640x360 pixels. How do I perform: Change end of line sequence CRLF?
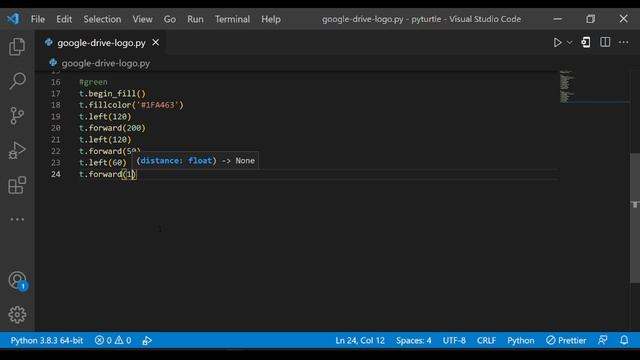tap(487, 340)
